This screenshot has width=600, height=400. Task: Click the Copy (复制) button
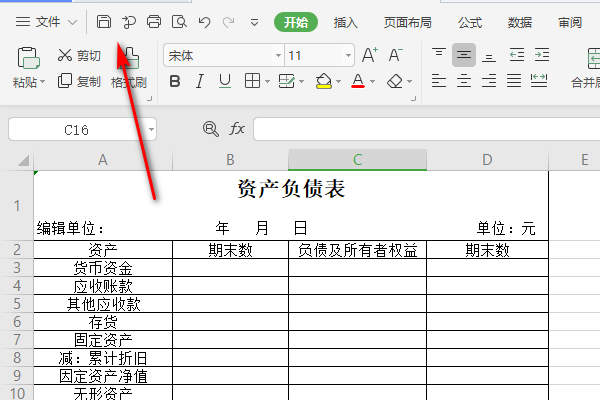79,81
